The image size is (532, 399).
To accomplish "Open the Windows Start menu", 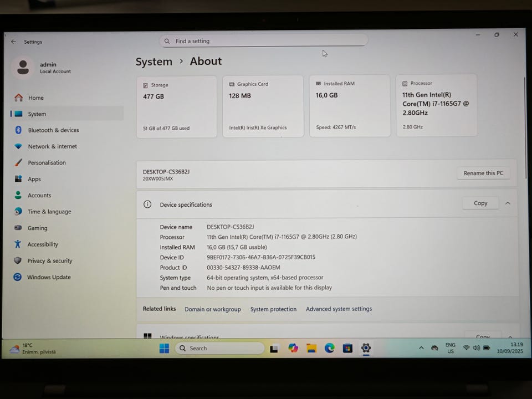I will point(164,349).
